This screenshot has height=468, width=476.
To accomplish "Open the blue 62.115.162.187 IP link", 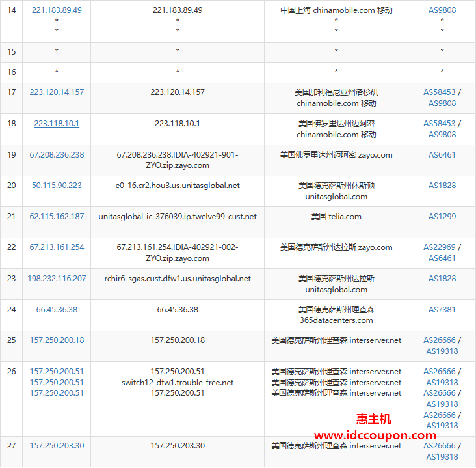I will pyautogui.click(x=57, y=217).
